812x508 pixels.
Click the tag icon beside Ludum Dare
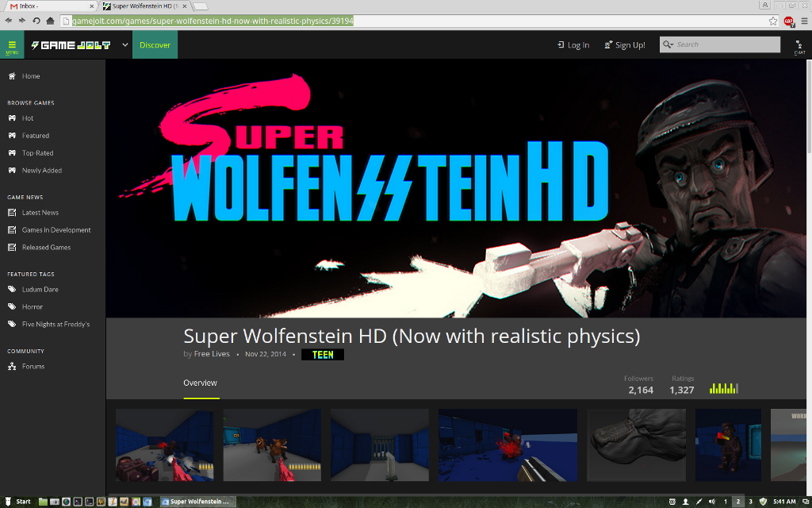click(x=12, y=290)
